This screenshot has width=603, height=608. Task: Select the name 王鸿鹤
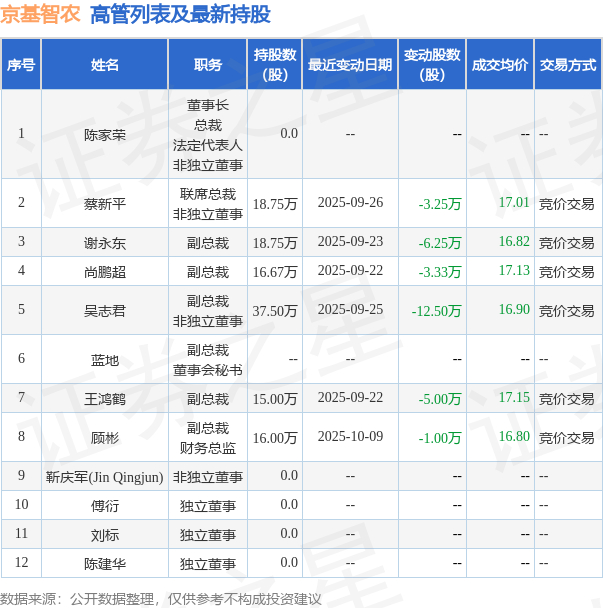click(105, 399)
